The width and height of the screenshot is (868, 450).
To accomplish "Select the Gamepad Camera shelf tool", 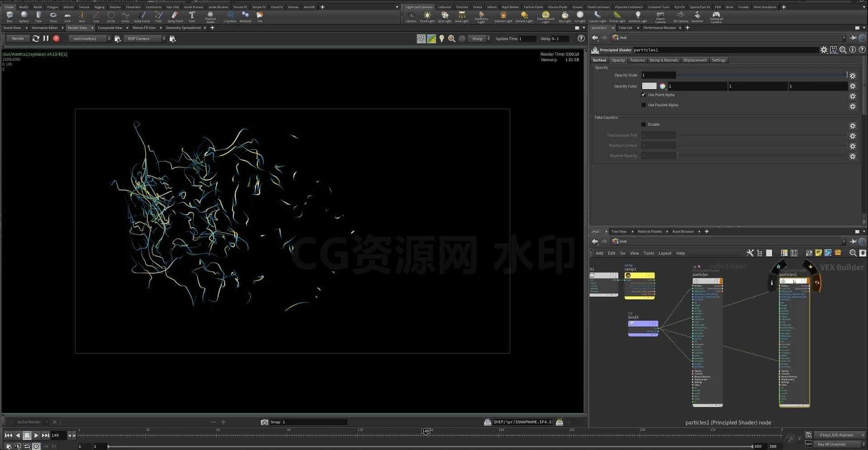I will [716, 17].
